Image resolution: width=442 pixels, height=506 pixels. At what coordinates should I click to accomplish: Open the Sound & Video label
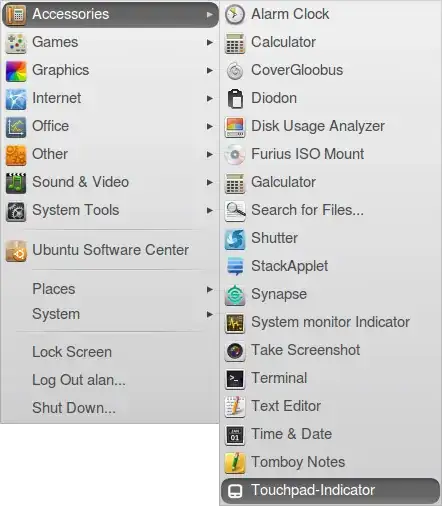click(x=81, y=182)
